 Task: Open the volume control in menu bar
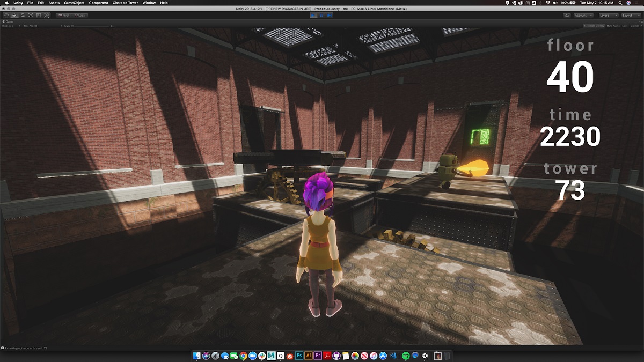click(555, 3)
